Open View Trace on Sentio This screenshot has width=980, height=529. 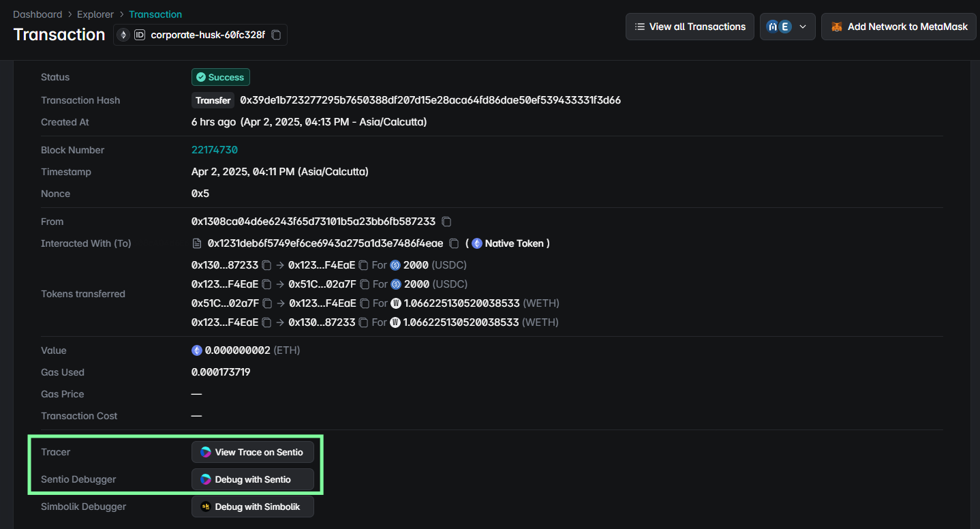[252, 452]
